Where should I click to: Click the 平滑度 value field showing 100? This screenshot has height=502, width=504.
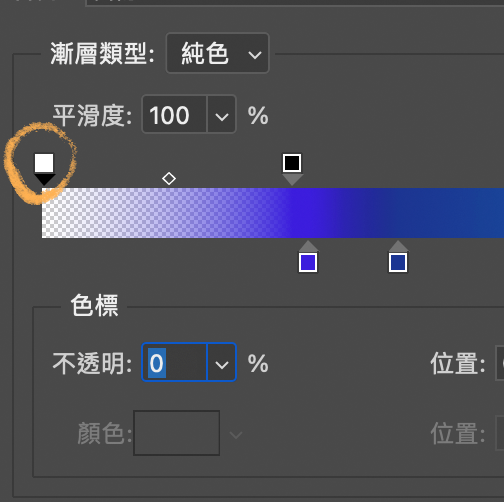(x=174, y=114)
